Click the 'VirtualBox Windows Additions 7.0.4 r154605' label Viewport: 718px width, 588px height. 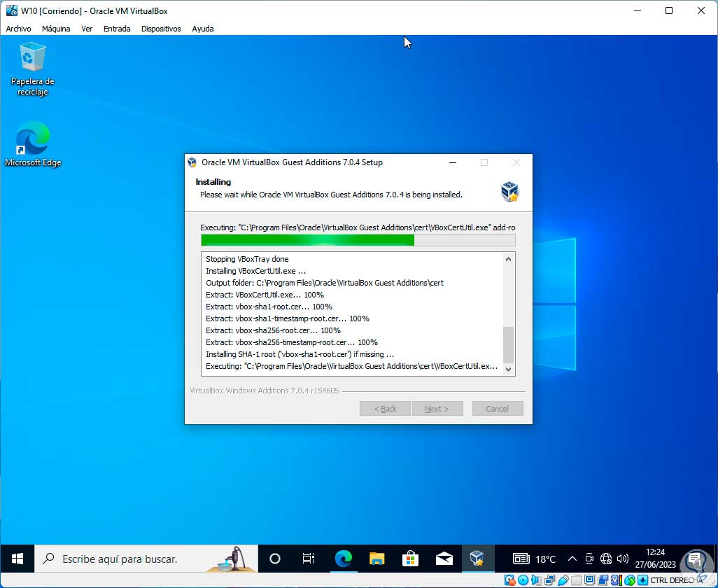(x=265, y=391)
